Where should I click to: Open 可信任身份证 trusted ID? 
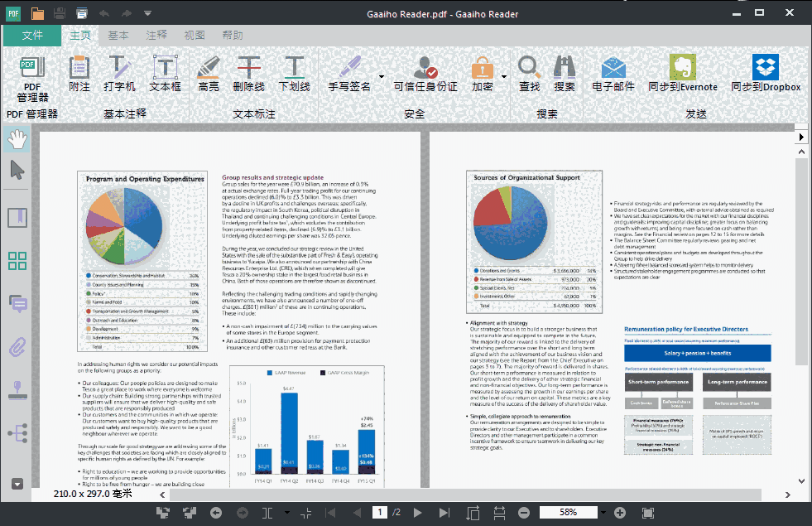pyautogui.click(x=425, y=74)
